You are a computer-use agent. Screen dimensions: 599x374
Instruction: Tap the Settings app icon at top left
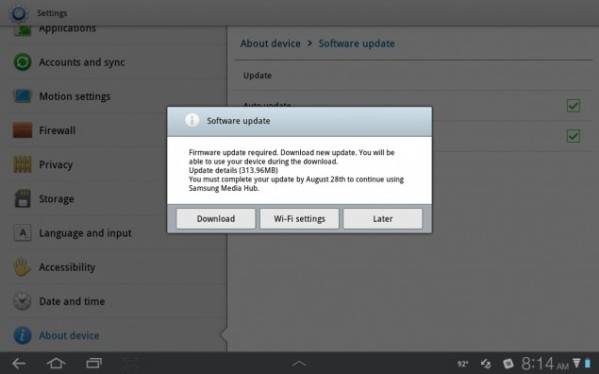click(18, 13)
